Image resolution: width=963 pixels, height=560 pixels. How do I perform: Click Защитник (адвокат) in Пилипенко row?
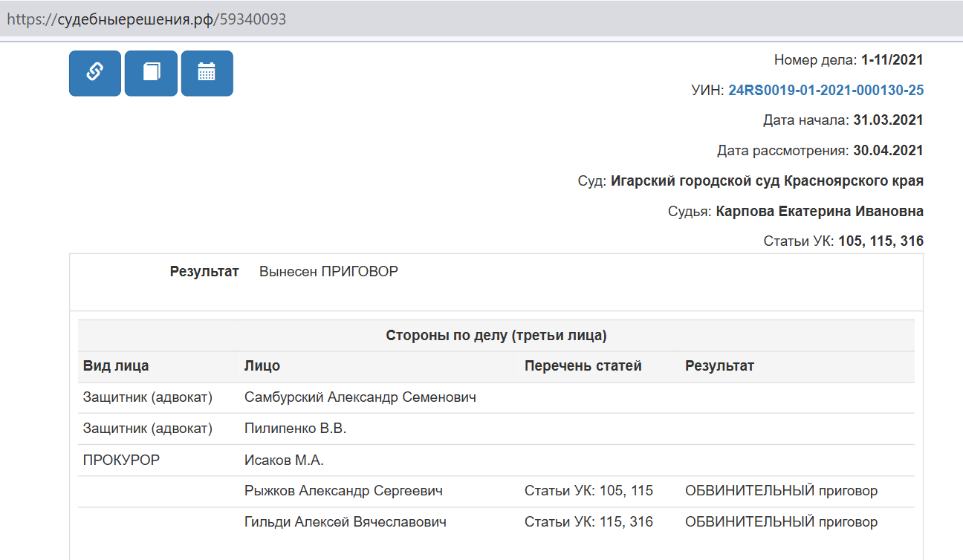pos(148,429)
